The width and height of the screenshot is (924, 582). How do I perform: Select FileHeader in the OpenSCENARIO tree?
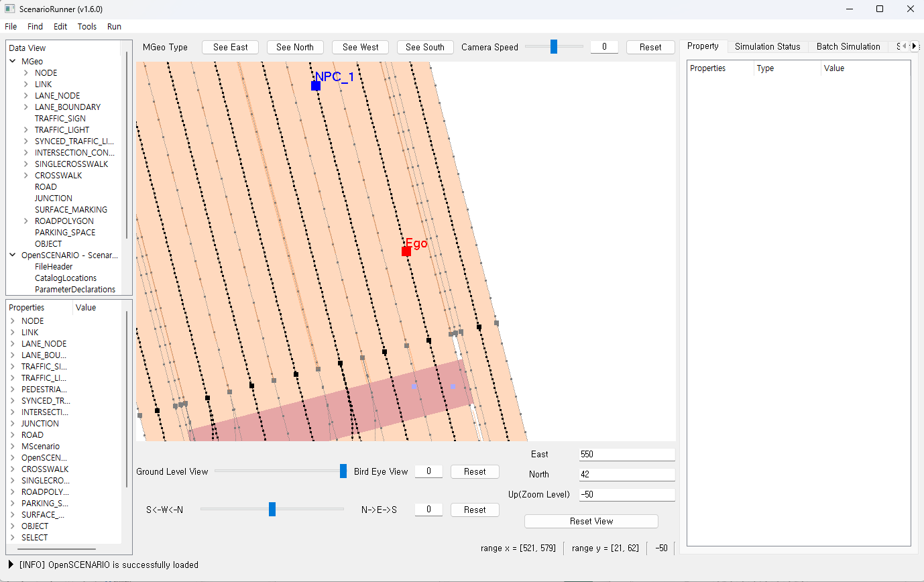[x=54, y=267]
